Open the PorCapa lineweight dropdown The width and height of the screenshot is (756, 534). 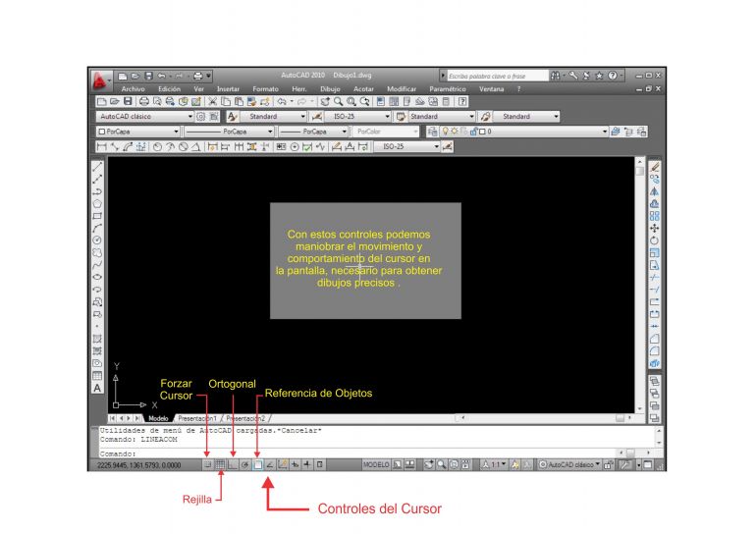click(x=313, y=132)
